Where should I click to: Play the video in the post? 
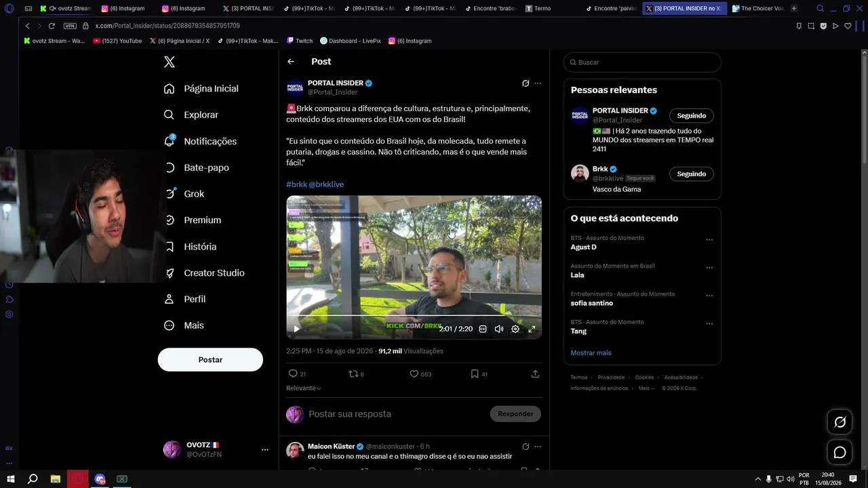tap(296, 329)
